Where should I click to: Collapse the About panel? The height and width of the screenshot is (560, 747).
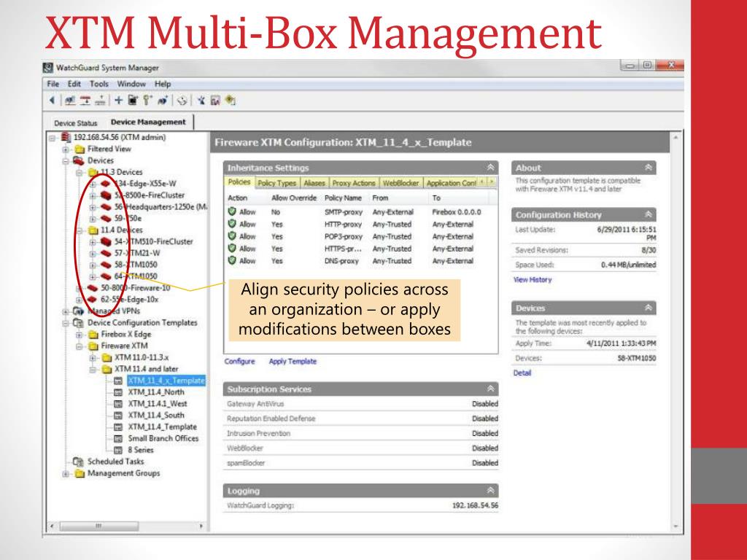(x=648, y=168)
